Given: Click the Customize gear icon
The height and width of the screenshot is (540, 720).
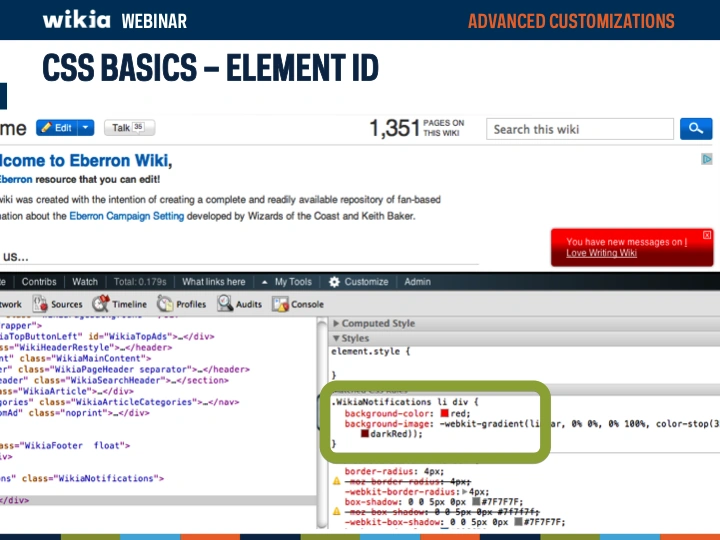Looking at the screenshot, I should [335, 282].
